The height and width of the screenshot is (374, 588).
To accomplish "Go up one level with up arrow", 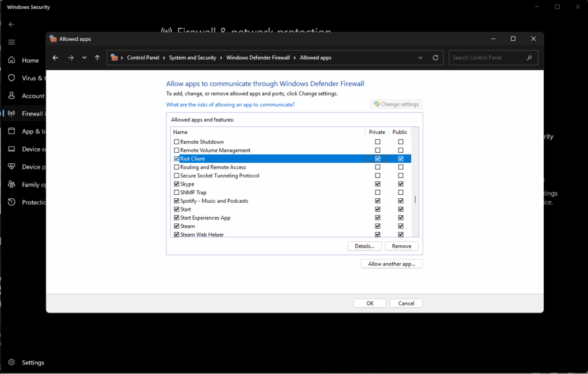I will (x=97, y=58).
